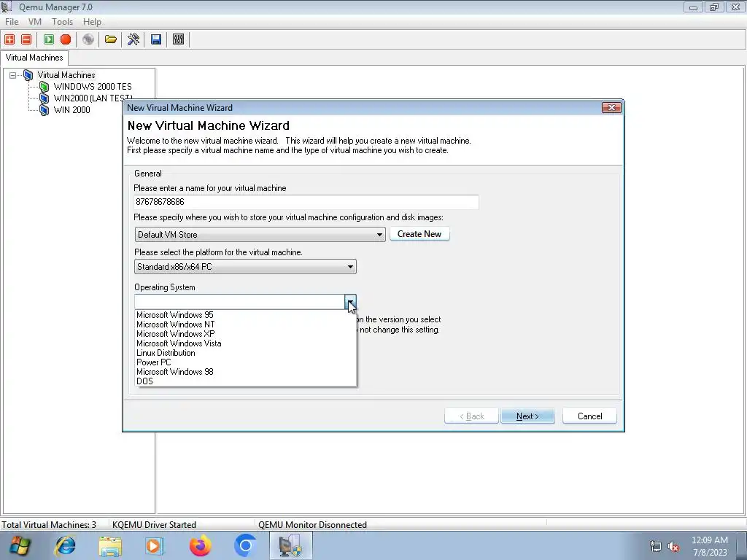747x560 pixels.
Task: Select WINDOWS 2000 TES in the tree
Action: (93, 87)
